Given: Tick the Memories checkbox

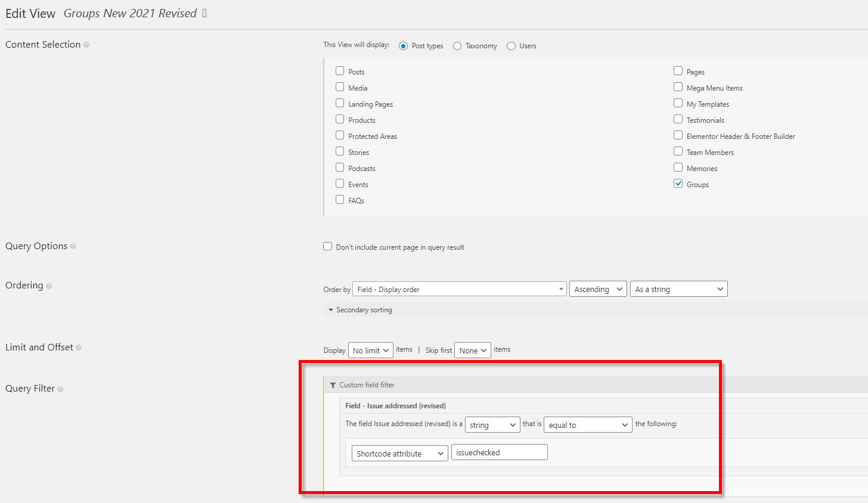Looking at the screenshot, I should [678, 167].
